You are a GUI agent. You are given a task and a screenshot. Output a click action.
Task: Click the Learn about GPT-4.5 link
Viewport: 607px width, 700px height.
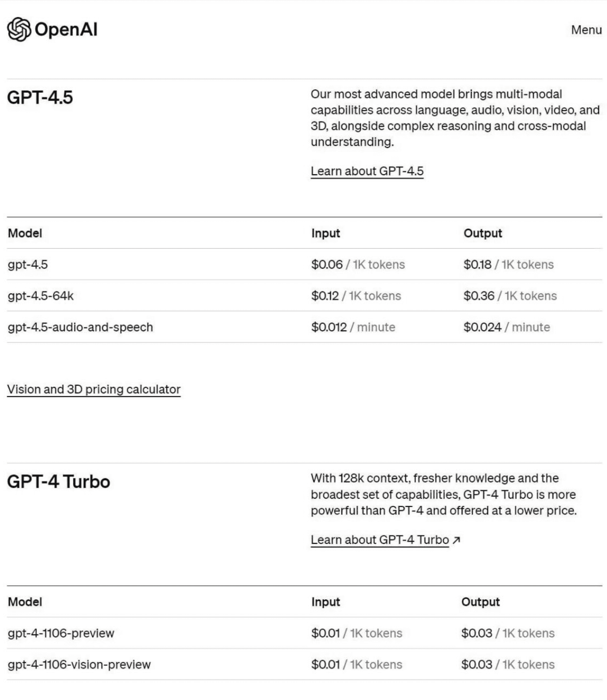[367, 171]
